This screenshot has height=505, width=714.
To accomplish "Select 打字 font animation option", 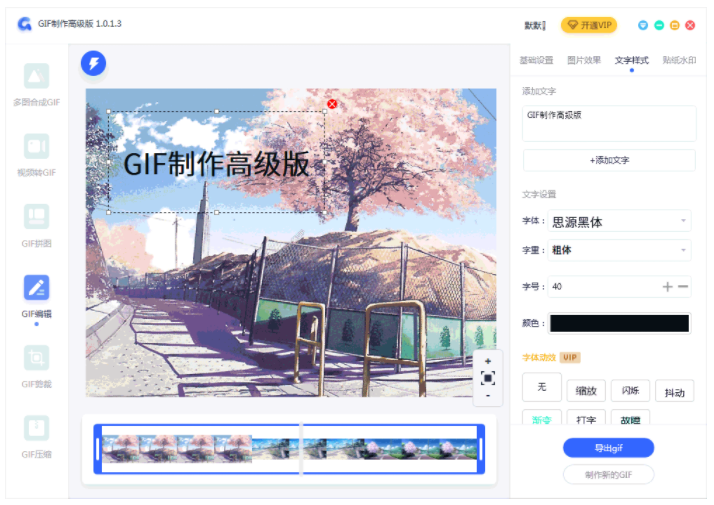I will click(x=586, y=418).
